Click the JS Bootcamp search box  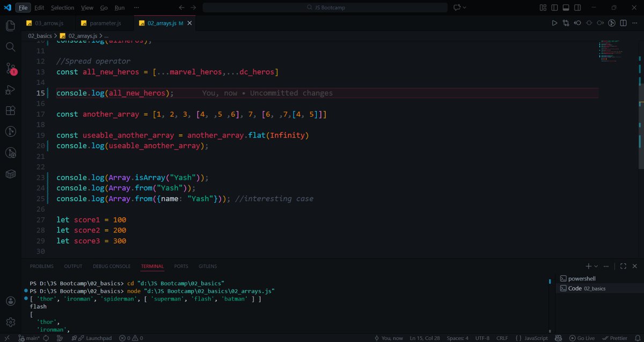pyautogui.click(x=325, y=8)
